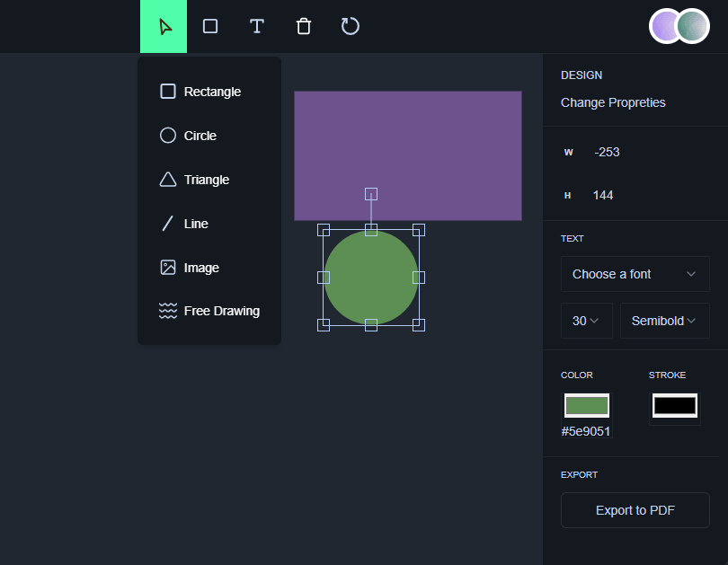This screenshot has width=728, height=565.
Task: Click the reset circular arrow icon
Action: coord(351,26)
